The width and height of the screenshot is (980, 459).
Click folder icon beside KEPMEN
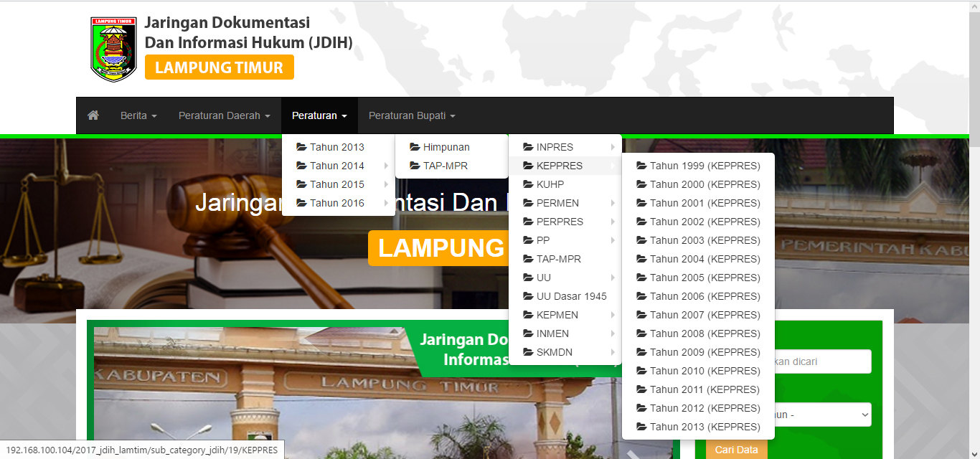click(528, 315)
